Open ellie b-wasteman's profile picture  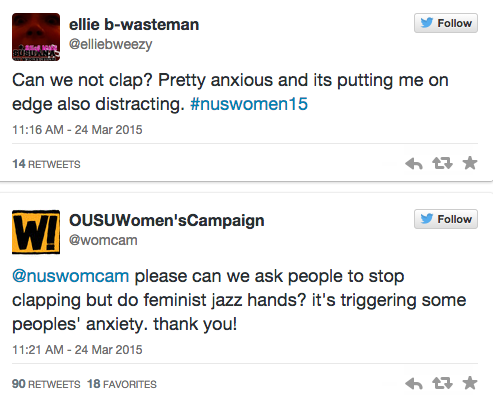[x=36, y=37]
